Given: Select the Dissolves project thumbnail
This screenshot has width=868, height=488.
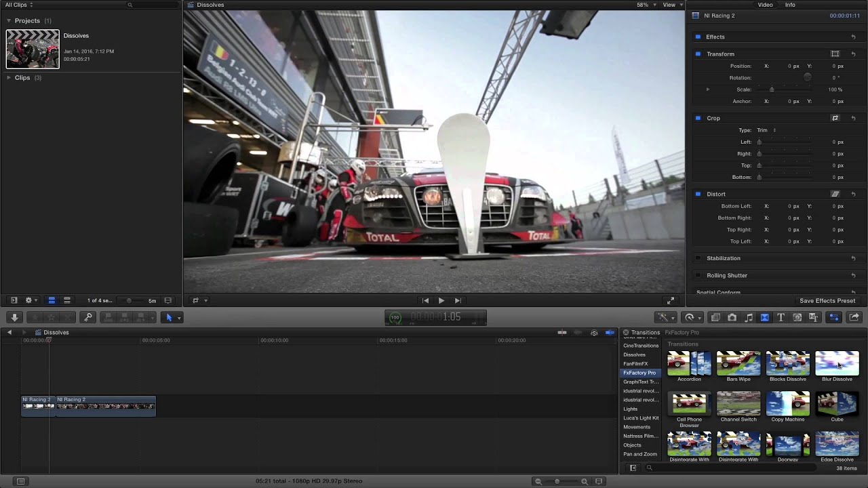Looking at the screenshot, I should click(33, 49).
